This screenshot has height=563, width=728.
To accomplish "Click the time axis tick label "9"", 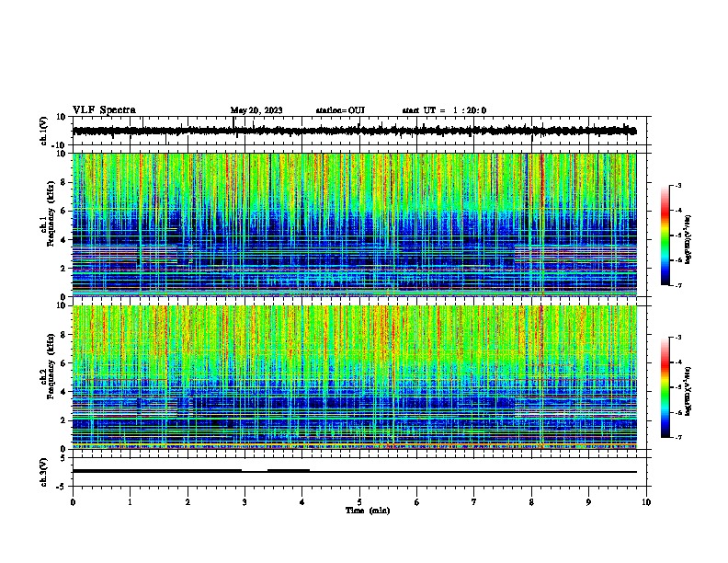I will tap(588, 502).
